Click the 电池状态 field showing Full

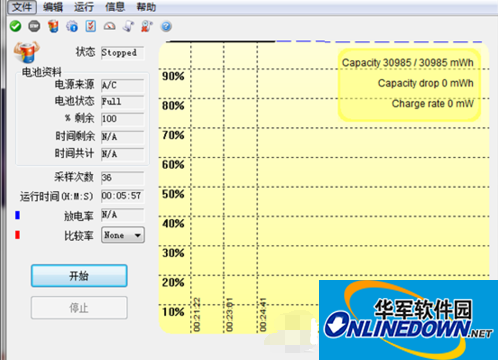click(x=123, y=102)
